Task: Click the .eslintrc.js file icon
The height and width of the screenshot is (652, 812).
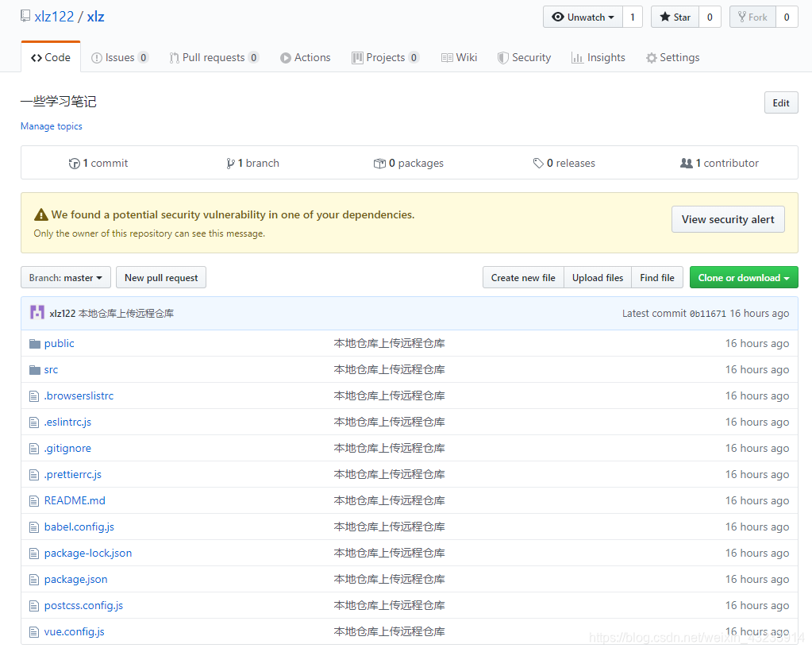Action: coord(34,422)
